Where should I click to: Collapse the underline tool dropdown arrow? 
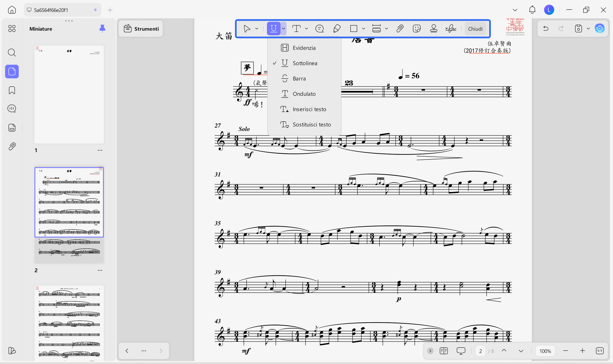pyautogui.click(x=284, y=29)
